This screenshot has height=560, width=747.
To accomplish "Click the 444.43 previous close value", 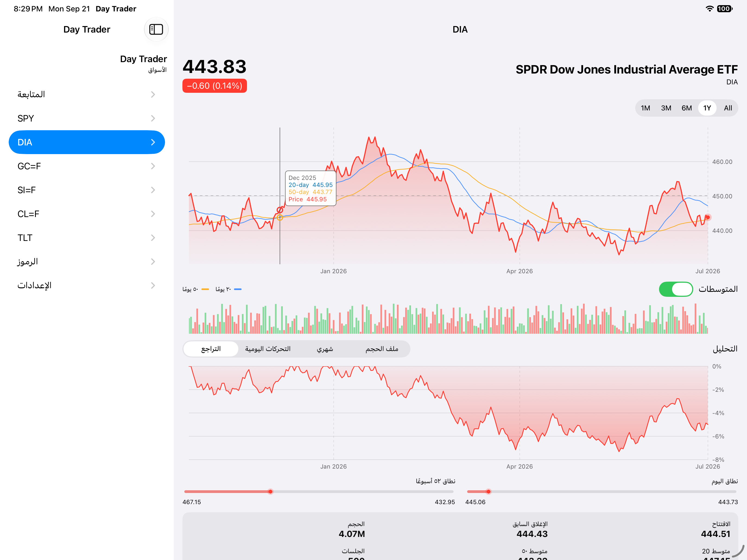I will 532,534.
